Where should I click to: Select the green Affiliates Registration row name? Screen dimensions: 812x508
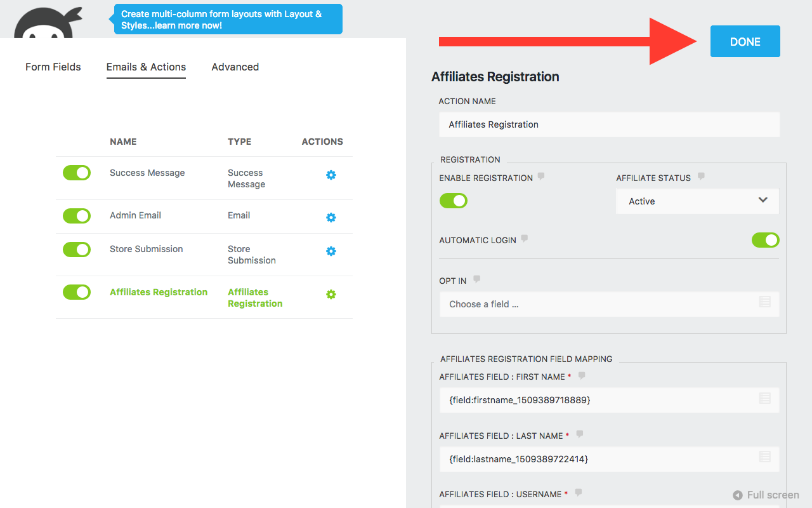pyautogui.click(x=159, y=292)
